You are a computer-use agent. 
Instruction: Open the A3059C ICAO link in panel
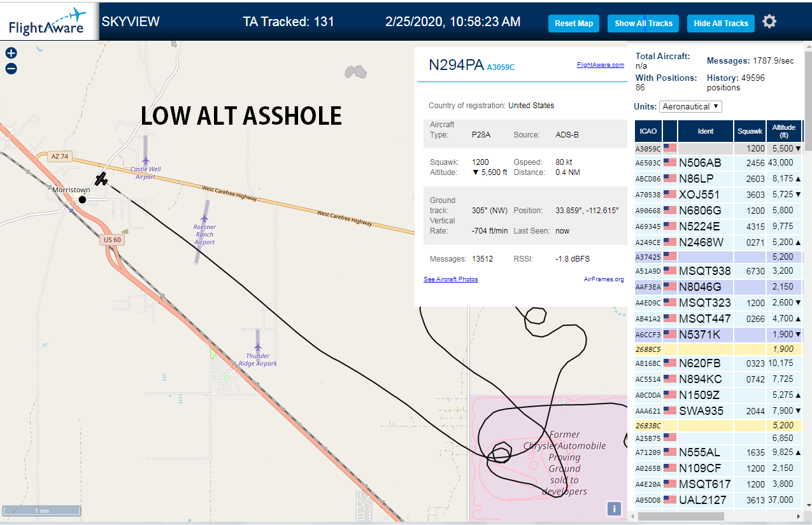501,67
